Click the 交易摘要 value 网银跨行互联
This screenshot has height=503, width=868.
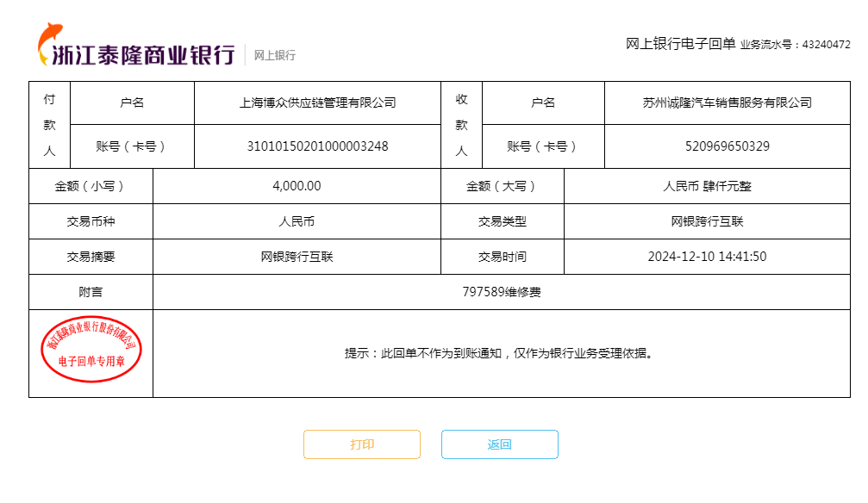[x=297, y=257]
